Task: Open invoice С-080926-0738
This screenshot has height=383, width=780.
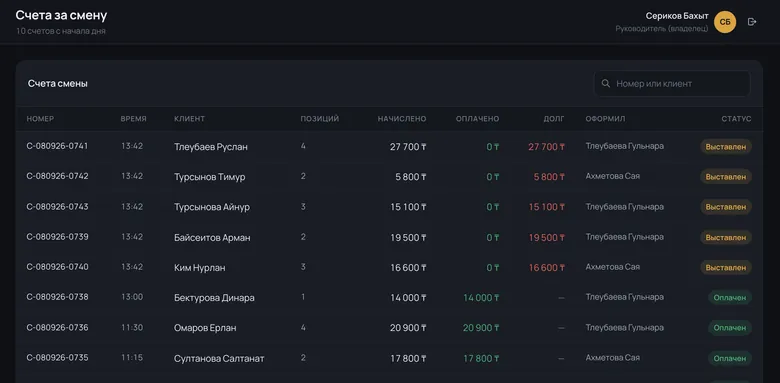Action: click(57, 297)
